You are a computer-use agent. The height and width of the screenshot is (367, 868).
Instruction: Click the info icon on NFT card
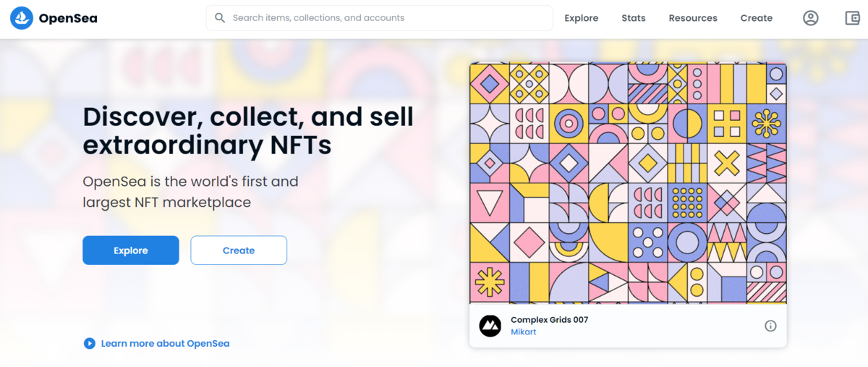point(770,326)
